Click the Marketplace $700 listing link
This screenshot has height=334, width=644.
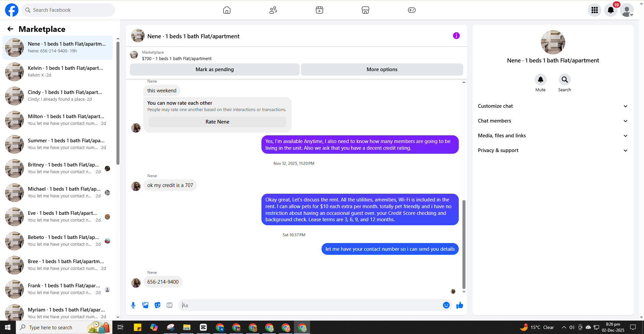[177, 58]
